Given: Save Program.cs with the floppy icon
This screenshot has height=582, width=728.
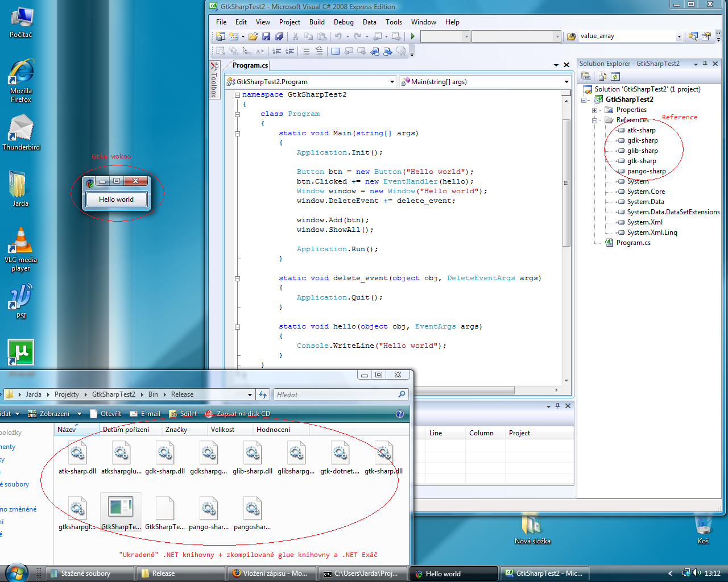Looking at the screenshot, I should pos(266,36).
